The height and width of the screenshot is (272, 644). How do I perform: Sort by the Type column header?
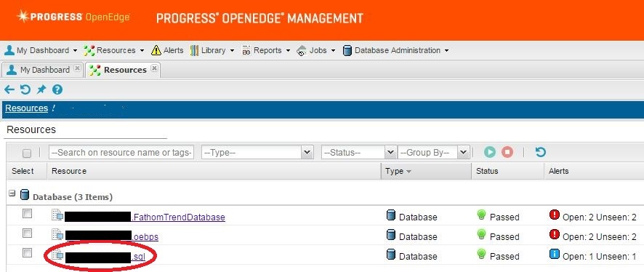point(427,171)
